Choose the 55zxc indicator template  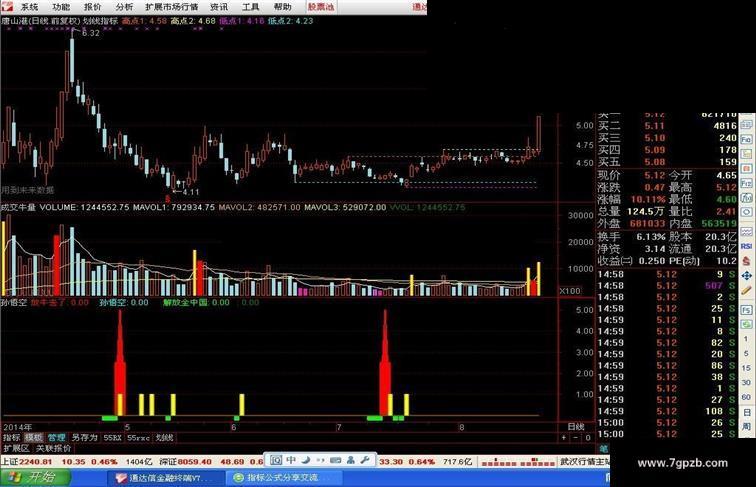tap(138, 437)
